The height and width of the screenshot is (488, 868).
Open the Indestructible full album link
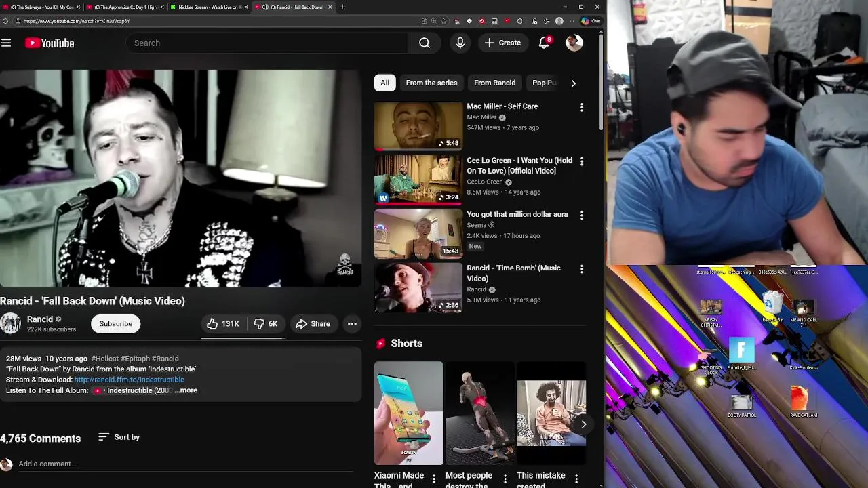point(134,390)
